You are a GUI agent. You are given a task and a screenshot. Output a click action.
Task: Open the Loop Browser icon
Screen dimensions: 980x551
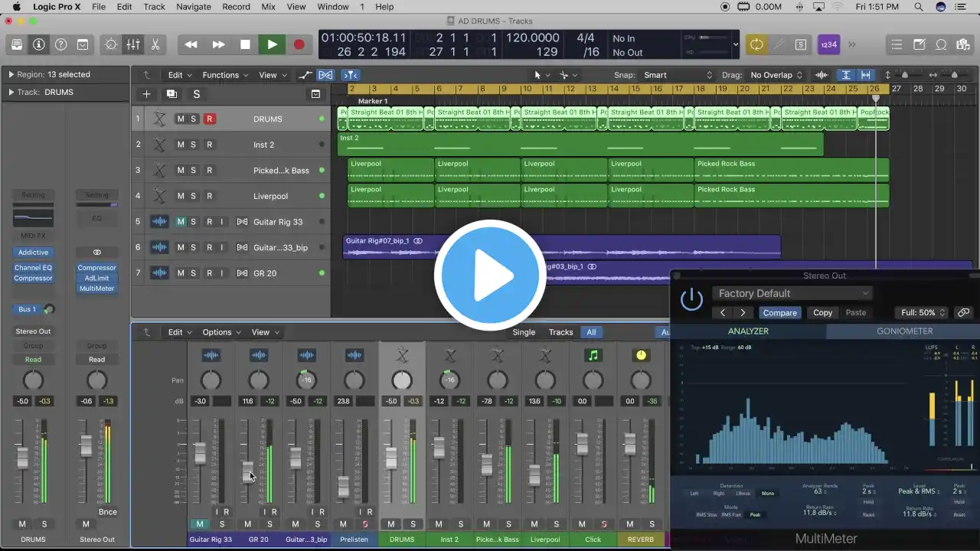tap(941, 44)
